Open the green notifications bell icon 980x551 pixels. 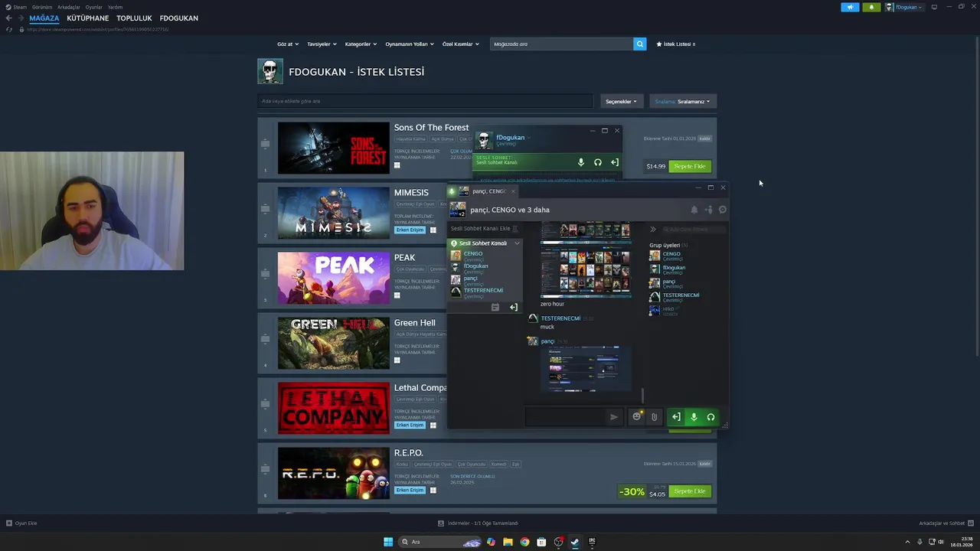coord(871,7)
